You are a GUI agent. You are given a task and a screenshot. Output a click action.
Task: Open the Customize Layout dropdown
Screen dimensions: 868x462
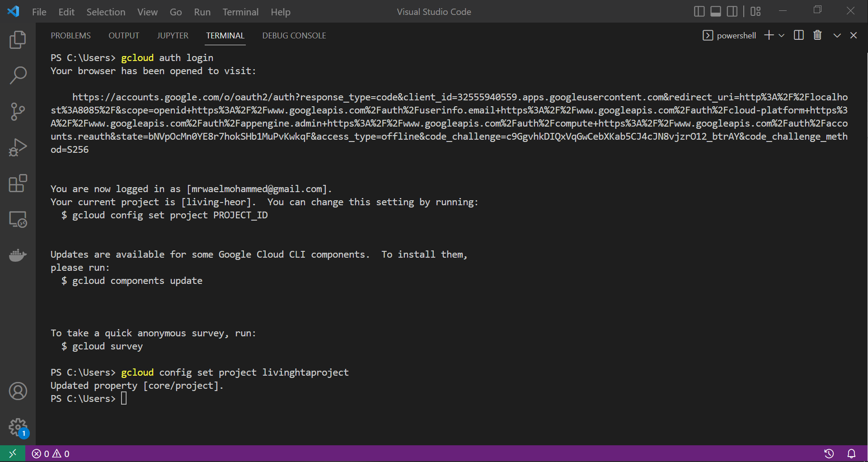coord(755,11)
